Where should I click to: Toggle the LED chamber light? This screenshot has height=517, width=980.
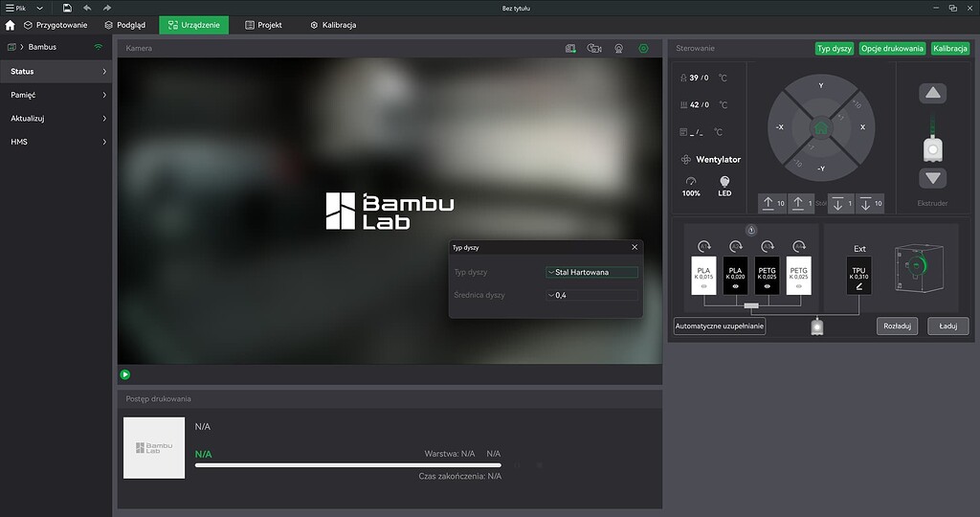pos(724,187)
